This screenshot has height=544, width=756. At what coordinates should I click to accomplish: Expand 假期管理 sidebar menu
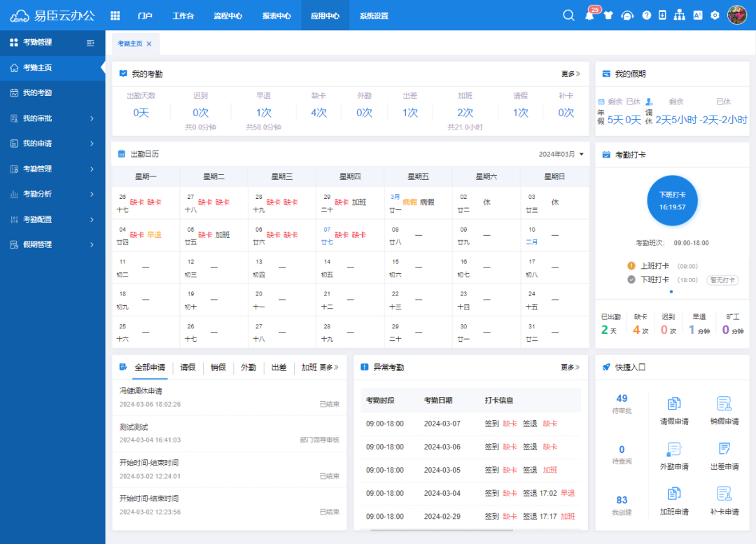52,244
